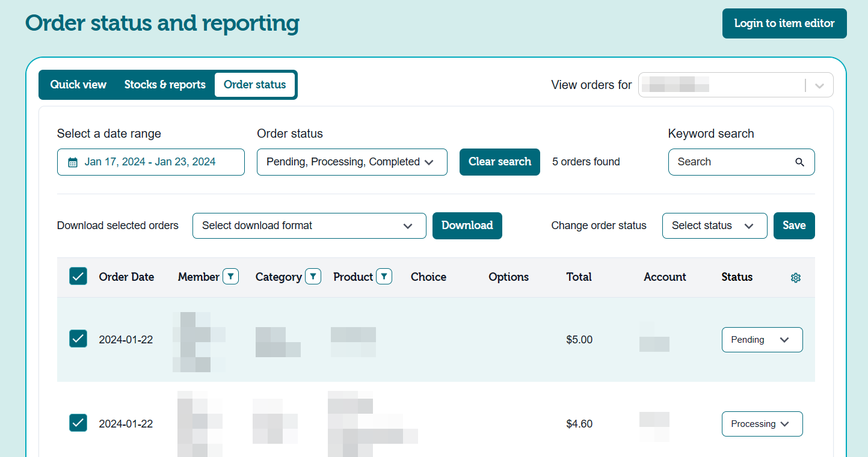Change the Processing order status dropdown

(x=762, y=424)
